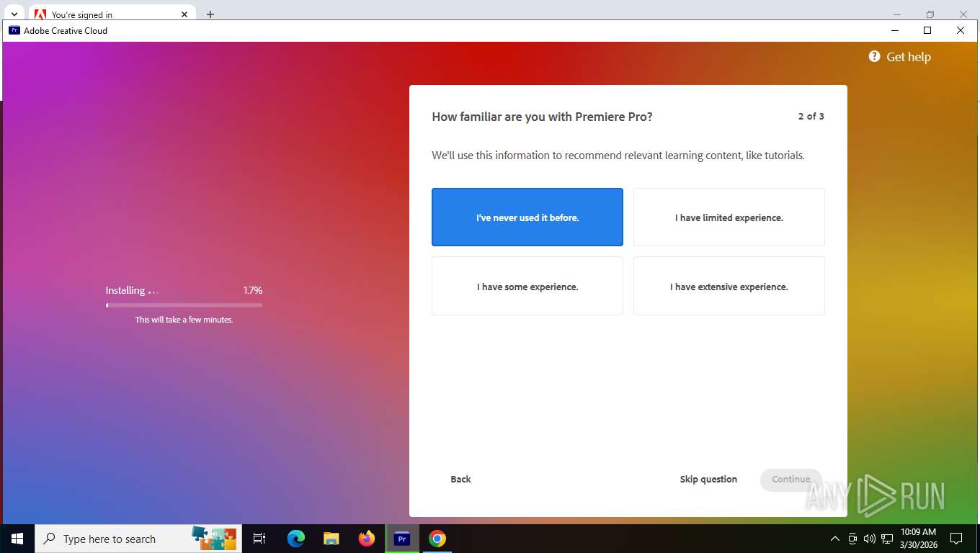Screen dimensions: 980x553
Task: Click the 1.7% progress value
Action: [253, 290]
